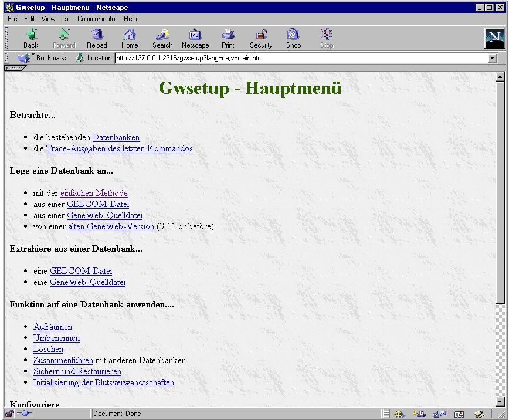Open the Zusammenführen link

pyautogui.click(x=63, y=360)
